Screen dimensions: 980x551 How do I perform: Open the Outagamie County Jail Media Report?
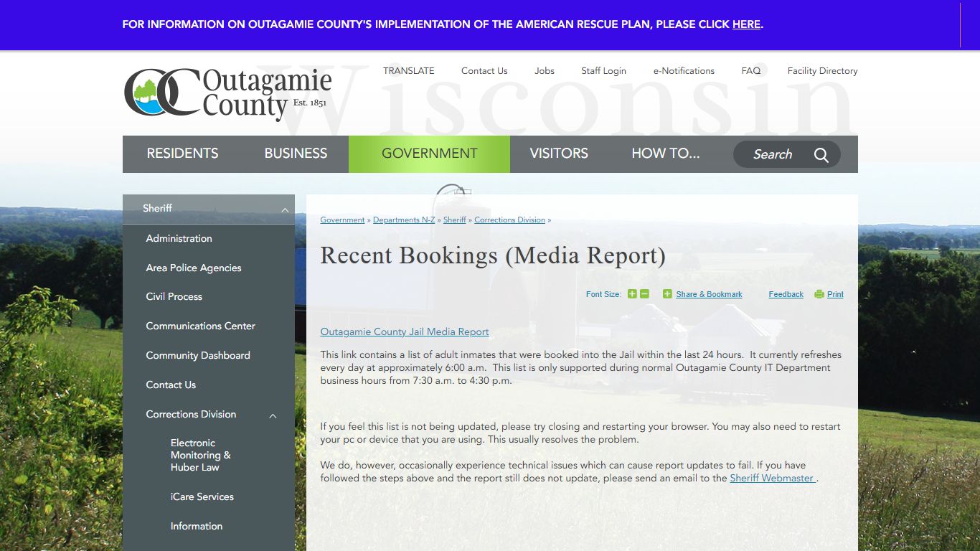[x=405, y=332]
